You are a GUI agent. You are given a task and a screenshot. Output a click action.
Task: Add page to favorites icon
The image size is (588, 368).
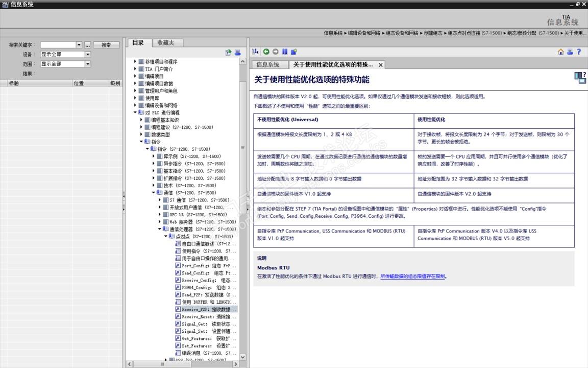click(293, 52)
